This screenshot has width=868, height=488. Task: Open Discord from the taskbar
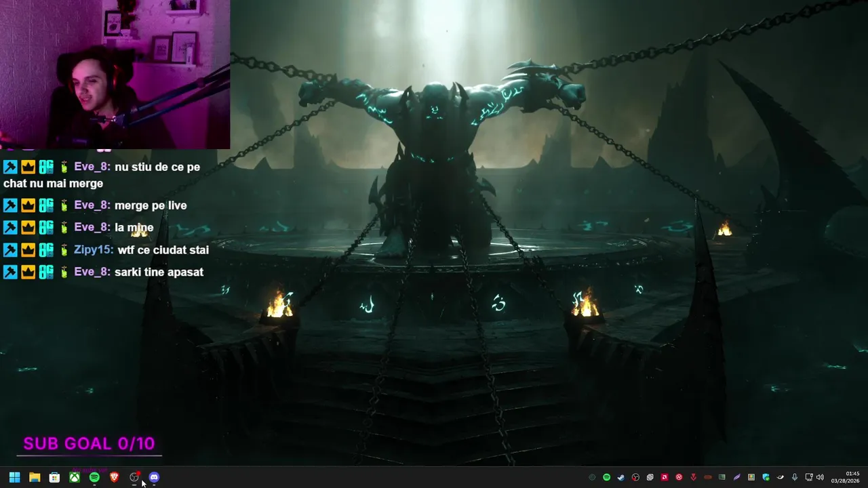tap(154, 477)
